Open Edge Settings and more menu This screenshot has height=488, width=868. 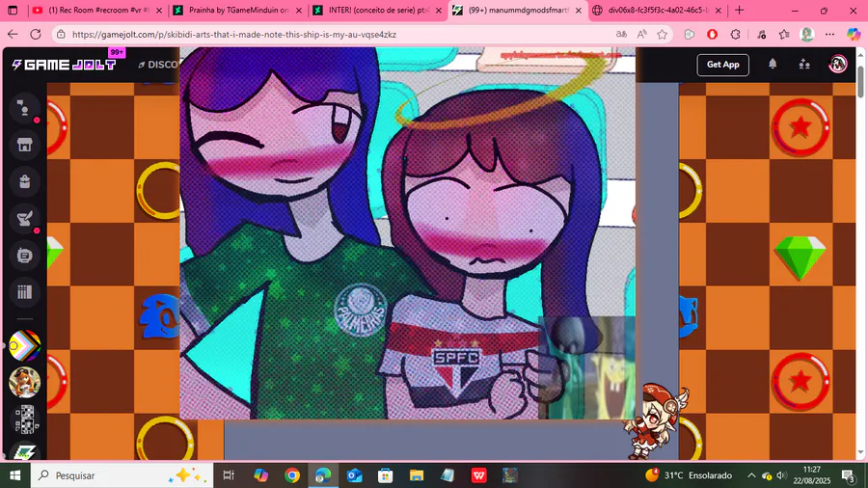(x=829, y=35)
